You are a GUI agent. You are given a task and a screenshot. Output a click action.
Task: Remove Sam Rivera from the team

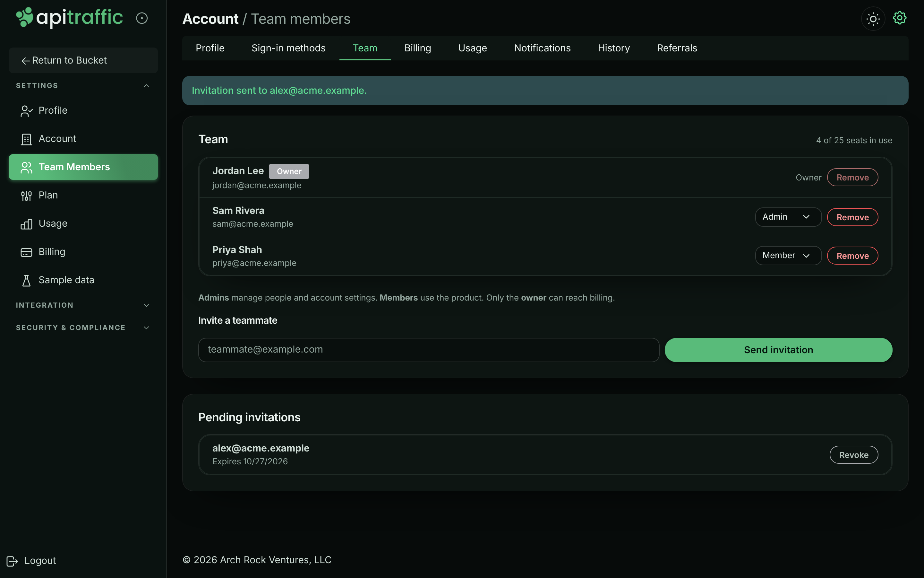(x=852, y=217)
